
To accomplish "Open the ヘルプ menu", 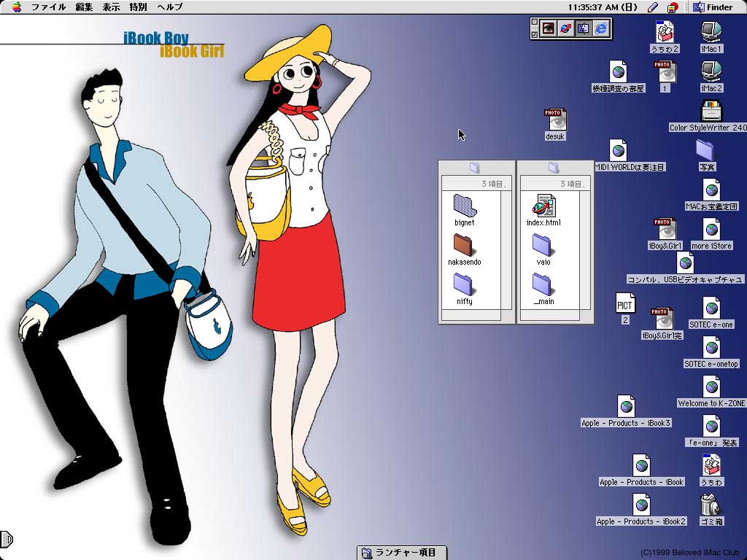I will pyautogui.click(x=170, y=7).
